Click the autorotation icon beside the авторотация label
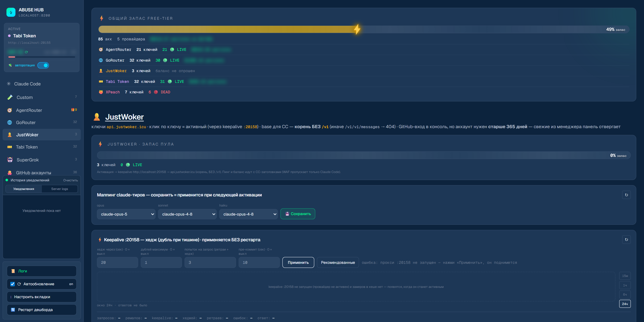Image resolution: width=644 pixels, height=322 pixels. coord(10,65)
